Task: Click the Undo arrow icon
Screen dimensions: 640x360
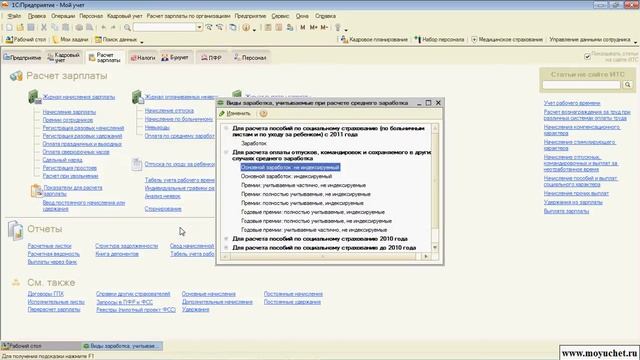Action: click(x=103, y=27)
